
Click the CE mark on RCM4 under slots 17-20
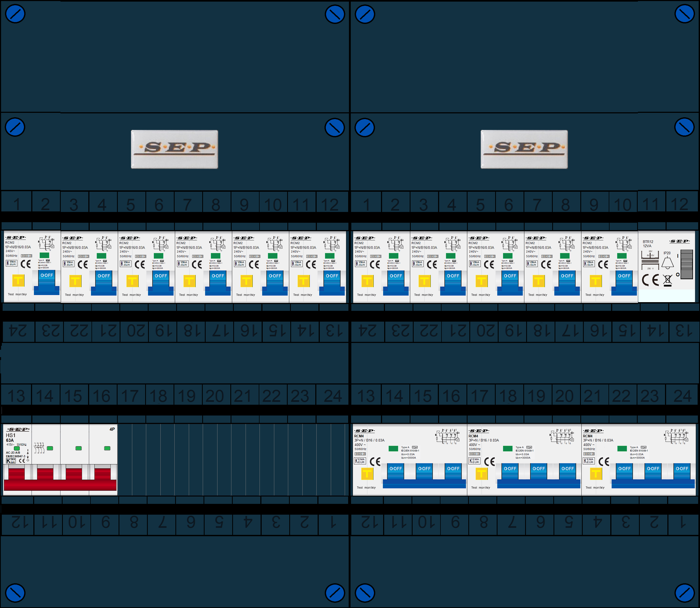point(490,462)
